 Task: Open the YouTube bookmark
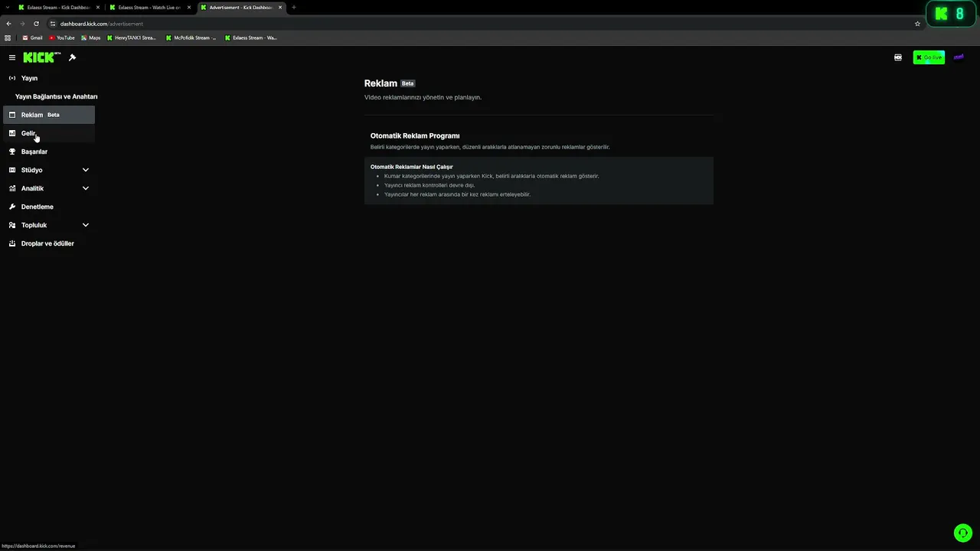62,37
